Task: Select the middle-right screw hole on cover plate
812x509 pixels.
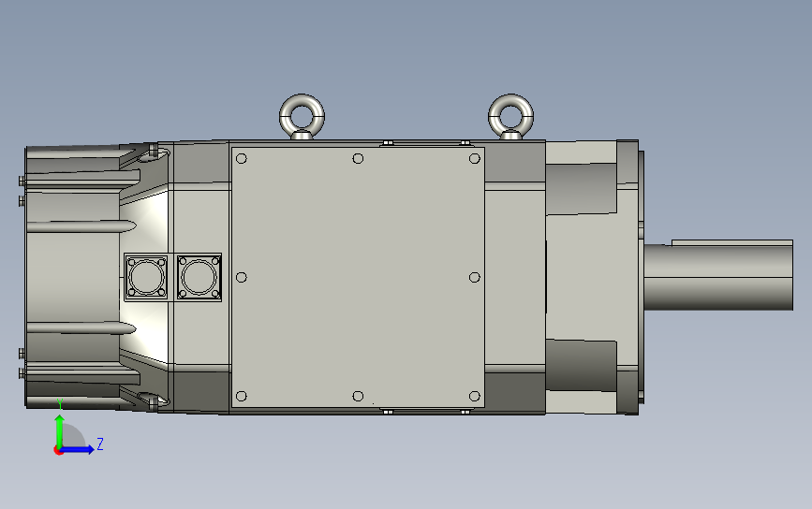Action: click(x=474, y=277)
